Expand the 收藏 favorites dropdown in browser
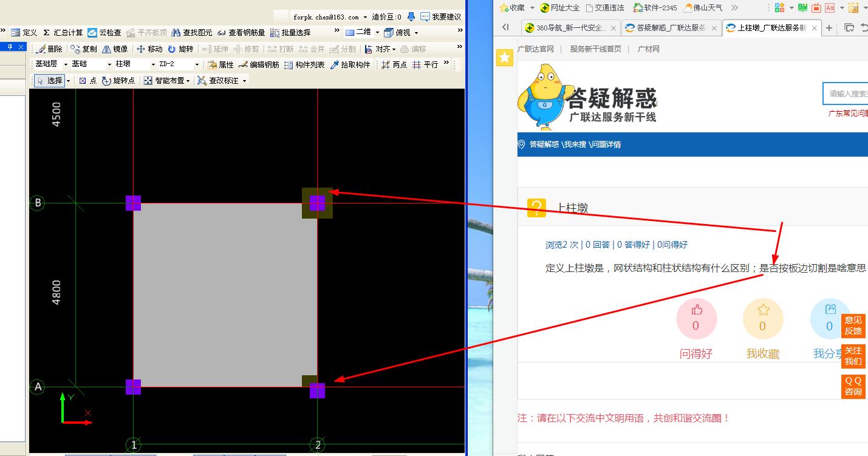Viewport: 868px width, 456px height. coord(532,8)
